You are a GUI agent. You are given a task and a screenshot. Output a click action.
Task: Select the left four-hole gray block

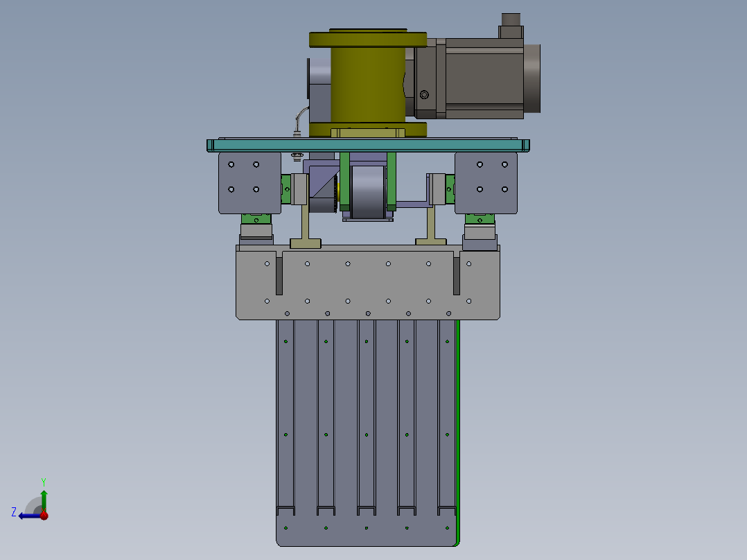[249, 183]
